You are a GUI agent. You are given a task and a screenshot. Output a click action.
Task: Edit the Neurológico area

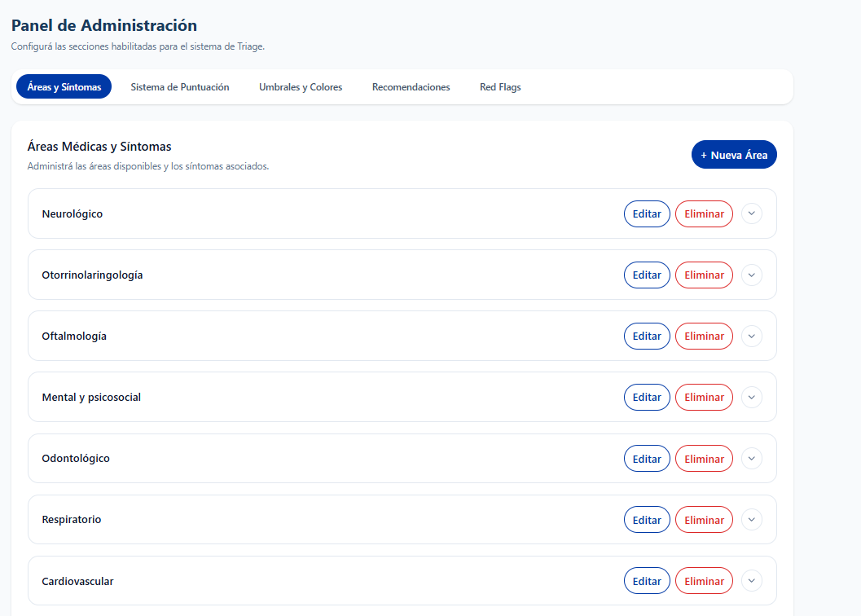coord(647,213)
